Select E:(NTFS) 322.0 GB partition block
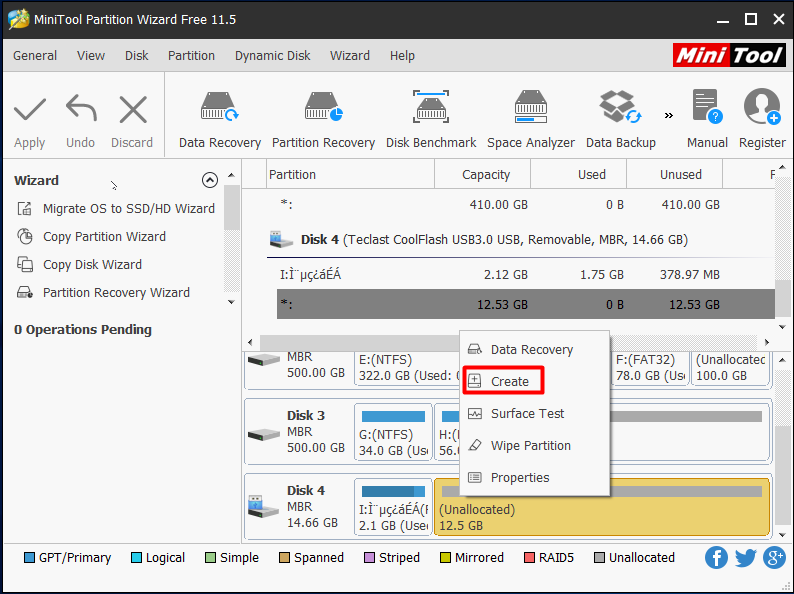 coord(407,368)
